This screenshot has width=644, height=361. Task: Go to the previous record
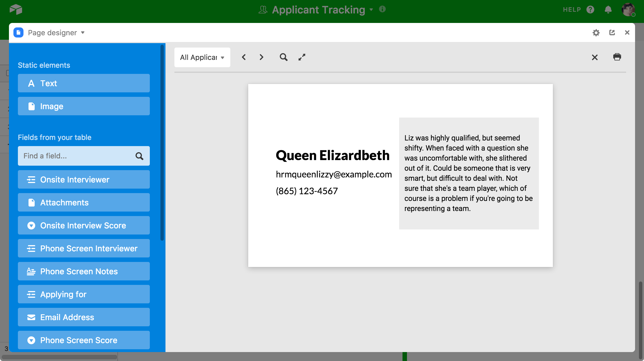tap(244, 57)
